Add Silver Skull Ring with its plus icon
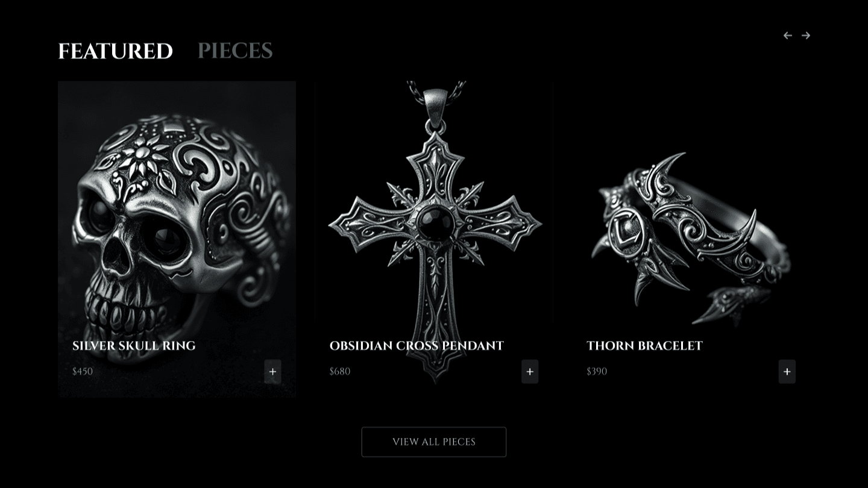Screen dimensions: 868x488 click(272, 372)
